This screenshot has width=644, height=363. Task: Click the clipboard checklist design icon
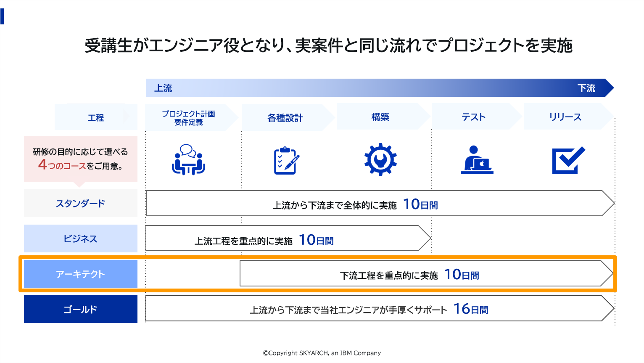click(x=286, y=161)
